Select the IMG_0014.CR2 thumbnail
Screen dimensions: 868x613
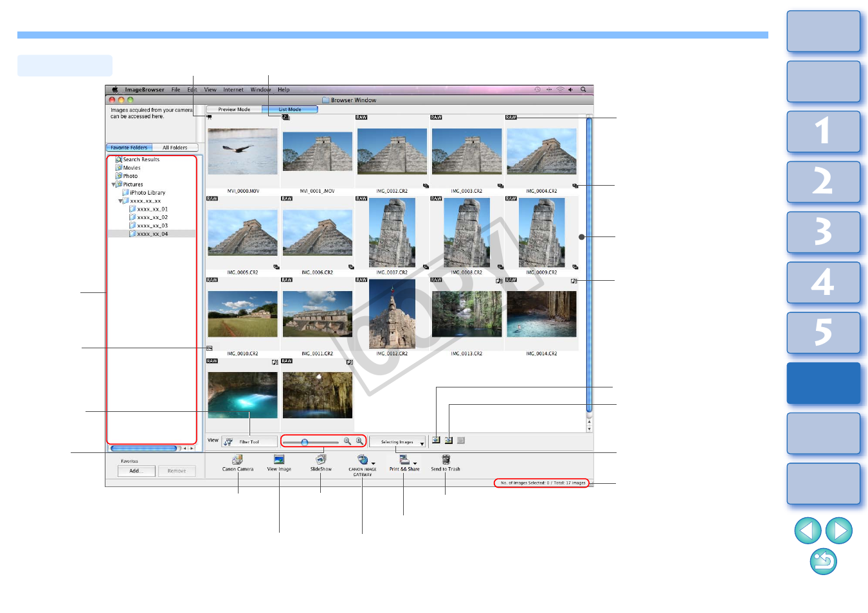[x=541, y=314]
